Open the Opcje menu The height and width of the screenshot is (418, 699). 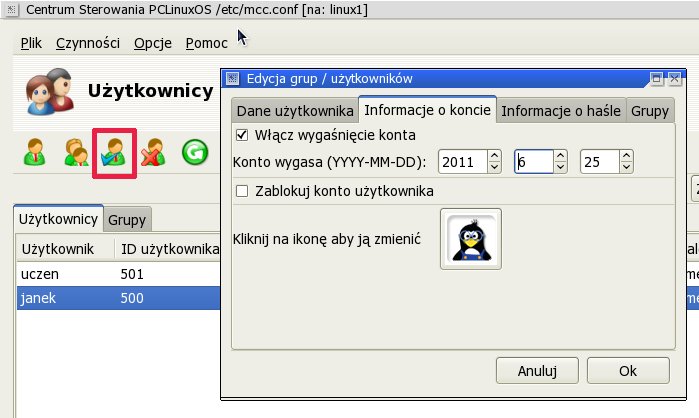(153, 43)
